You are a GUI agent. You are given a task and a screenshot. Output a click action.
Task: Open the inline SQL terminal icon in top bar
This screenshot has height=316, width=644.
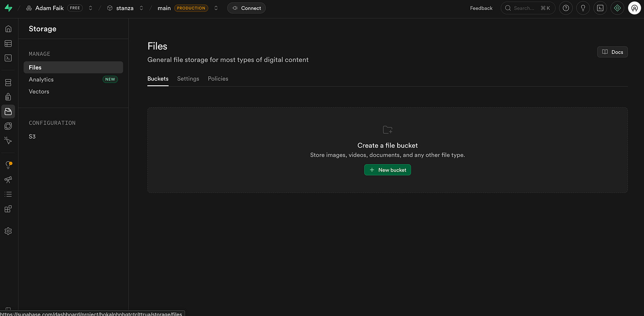[600, 8]
